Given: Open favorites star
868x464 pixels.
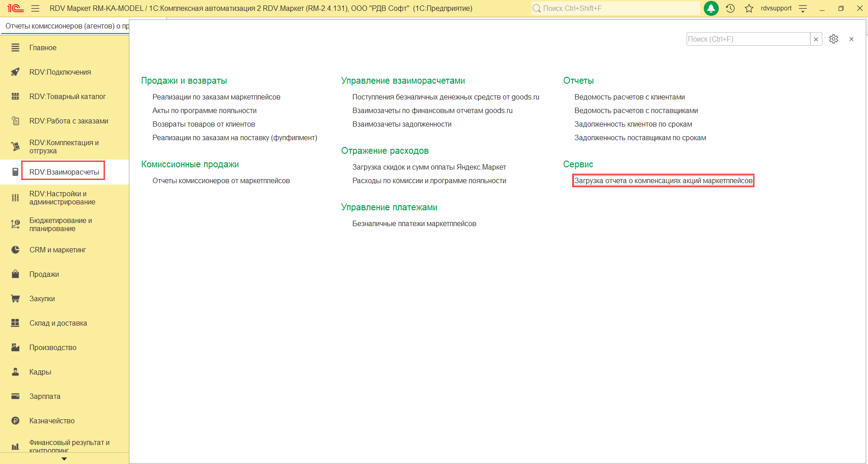Looking at the screenshot, I should [x=749, y=8].
